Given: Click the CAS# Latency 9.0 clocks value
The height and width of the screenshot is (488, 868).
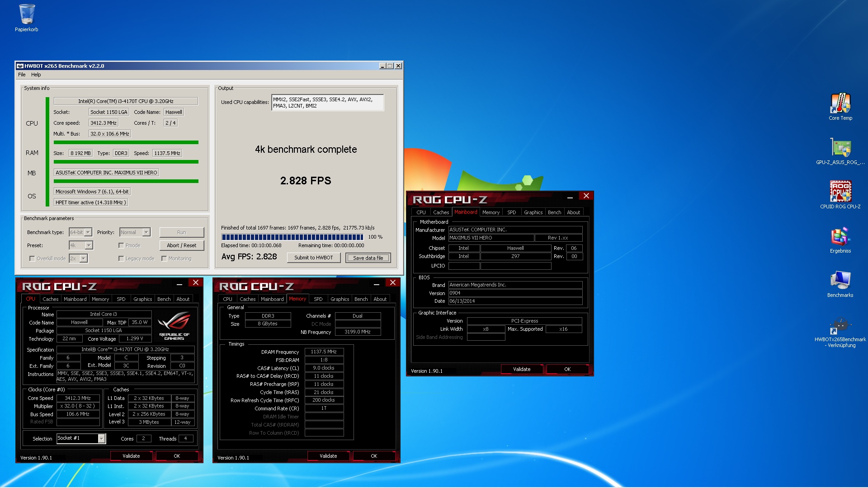Looking at the screenshot, I should [324, 368].
